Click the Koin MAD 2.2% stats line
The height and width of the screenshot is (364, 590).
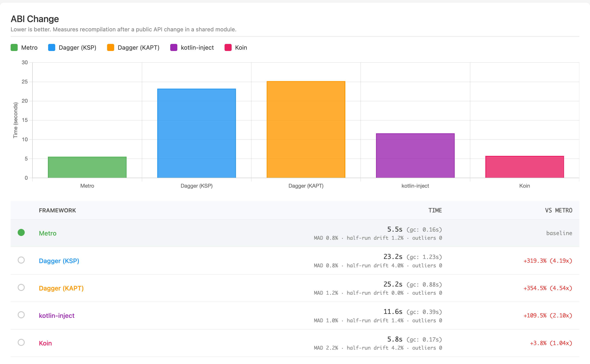tap(378, 348)
